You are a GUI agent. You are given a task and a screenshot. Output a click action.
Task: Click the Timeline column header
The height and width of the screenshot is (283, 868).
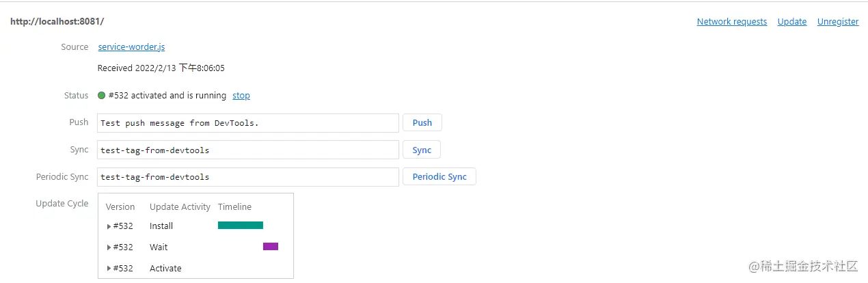tap(234, 207)
